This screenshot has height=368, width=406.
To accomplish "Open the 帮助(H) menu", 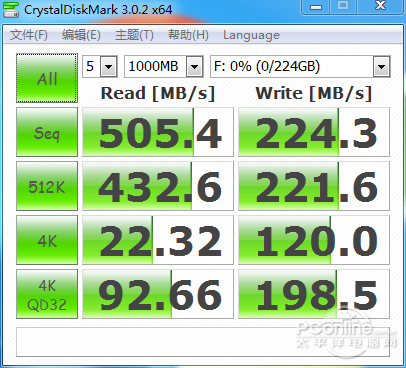I will (188, 35).
